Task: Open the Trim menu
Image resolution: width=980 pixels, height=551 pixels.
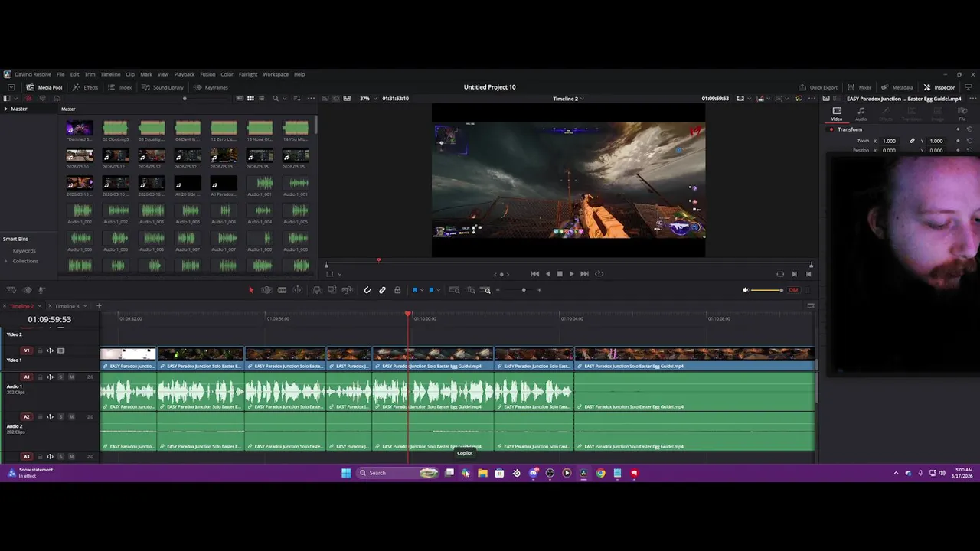Action: click(x=90, y=74)
